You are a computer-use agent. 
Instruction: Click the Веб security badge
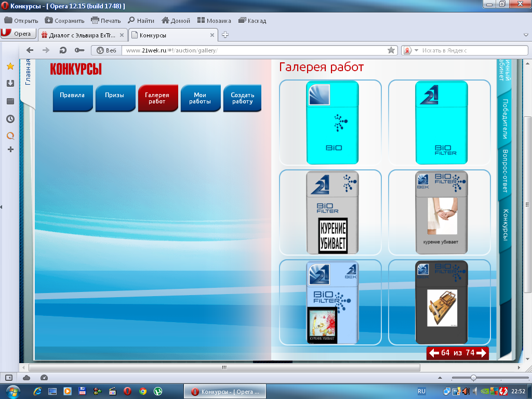coord(107,50)
